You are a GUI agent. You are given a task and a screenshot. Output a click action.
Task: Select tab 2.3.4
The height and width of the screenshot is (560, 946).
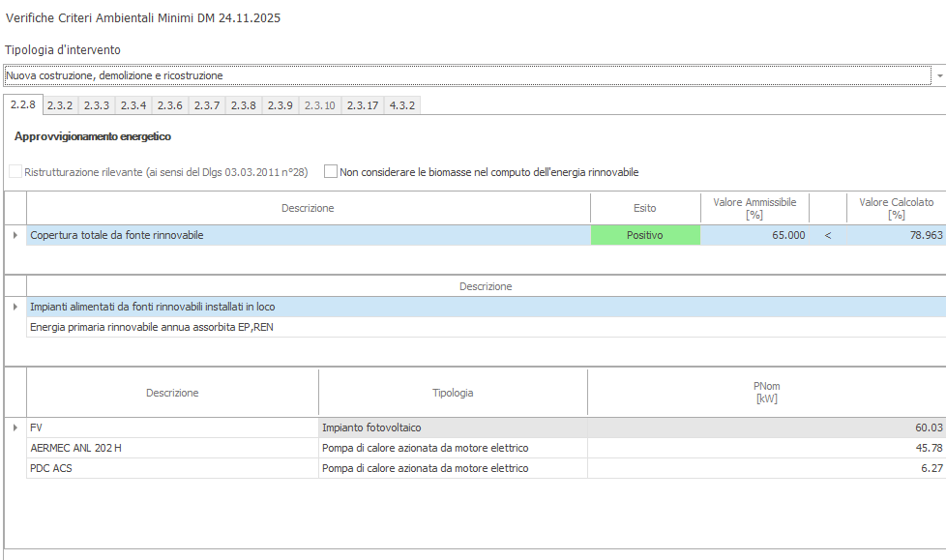[133, 105]
